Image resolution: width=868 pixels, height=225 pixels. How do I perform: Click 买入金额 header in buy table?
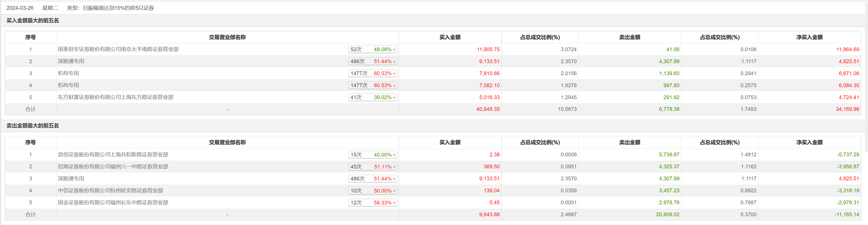[449, 37]
